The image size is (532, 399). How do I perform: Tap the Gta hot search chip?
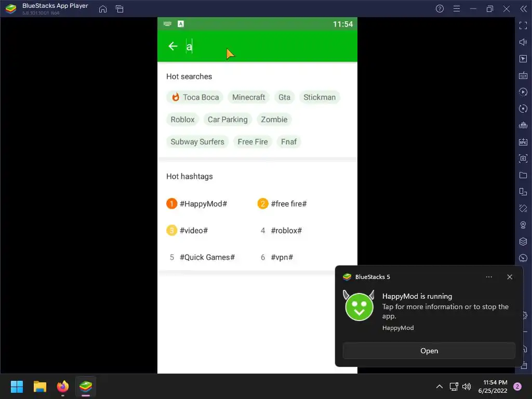284,97
